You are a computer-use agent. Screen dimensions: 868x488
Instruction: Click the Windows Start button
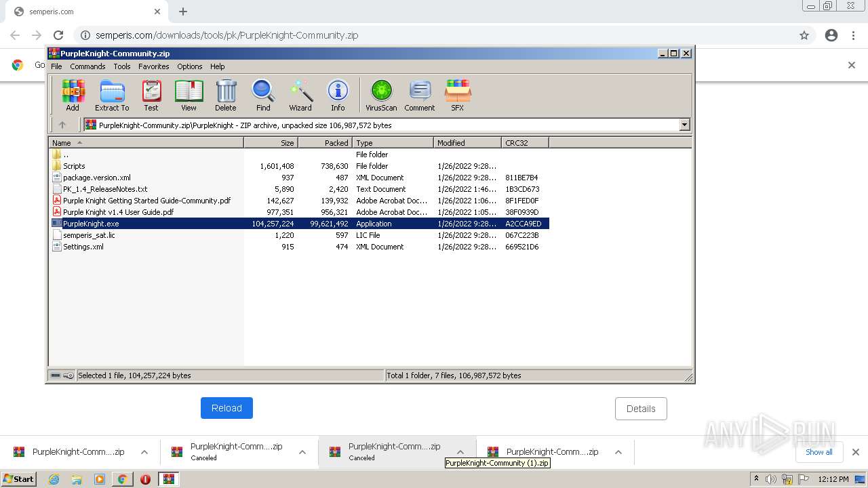18,479
